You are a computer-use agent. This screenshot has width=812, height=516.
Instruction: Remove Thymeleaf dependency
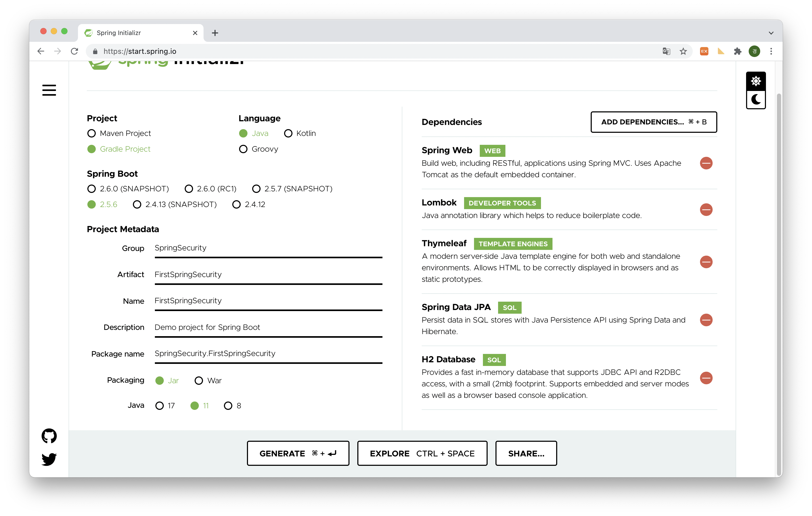706,262
